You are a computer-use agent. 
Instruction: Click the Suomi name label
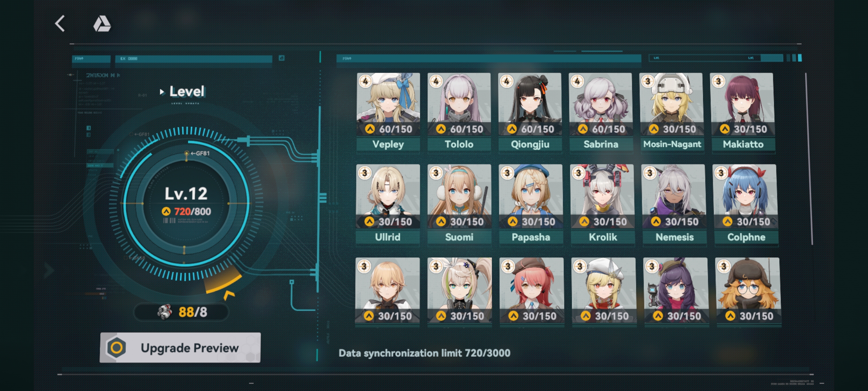point(459,237)
